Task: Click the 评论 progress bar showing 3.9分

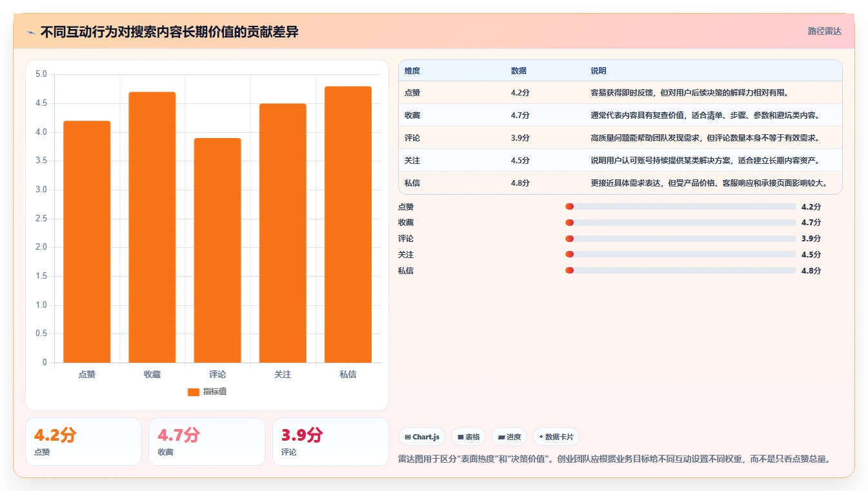Action: tap(681, 239)
